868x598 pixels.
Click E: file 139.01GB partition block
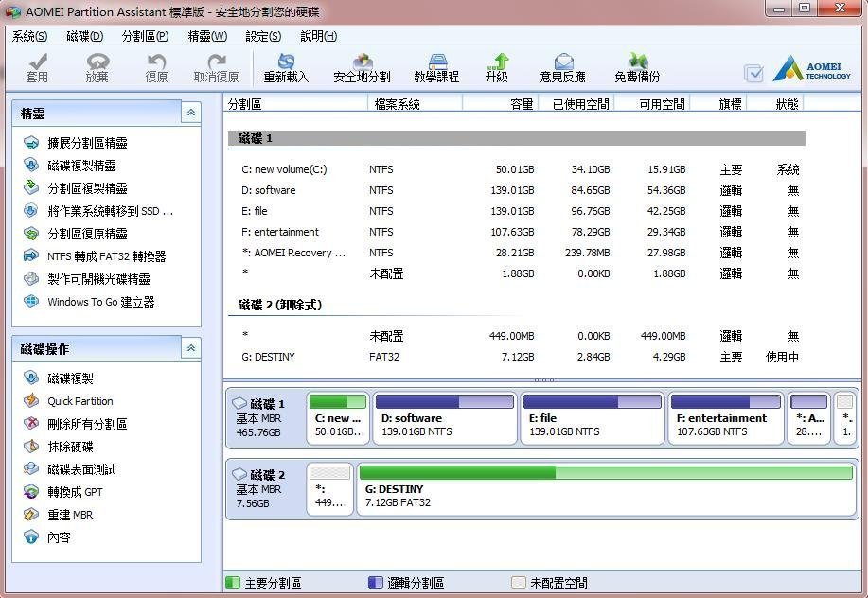click(593, 418)
